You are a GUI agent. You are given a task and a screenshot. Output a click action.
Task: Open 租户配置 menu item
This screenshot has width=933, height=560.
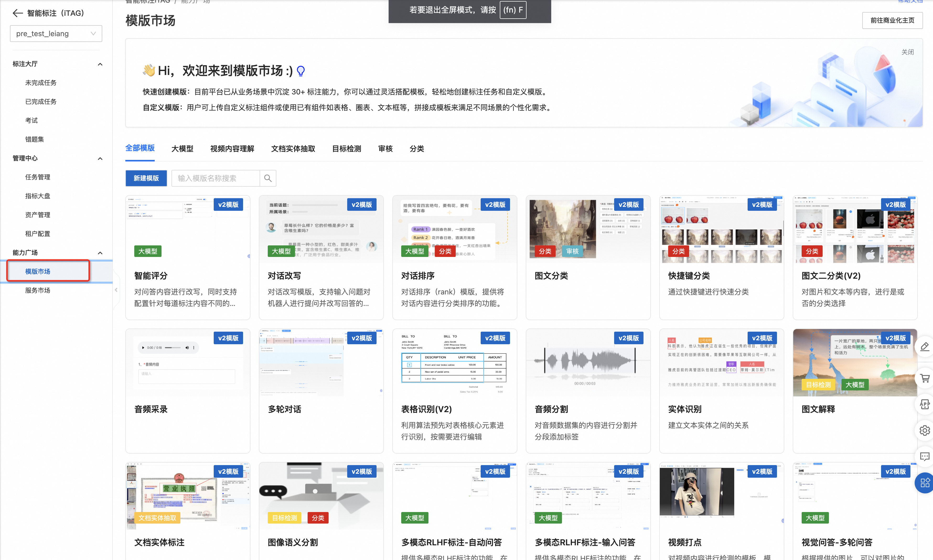click(x=37, y=234)
